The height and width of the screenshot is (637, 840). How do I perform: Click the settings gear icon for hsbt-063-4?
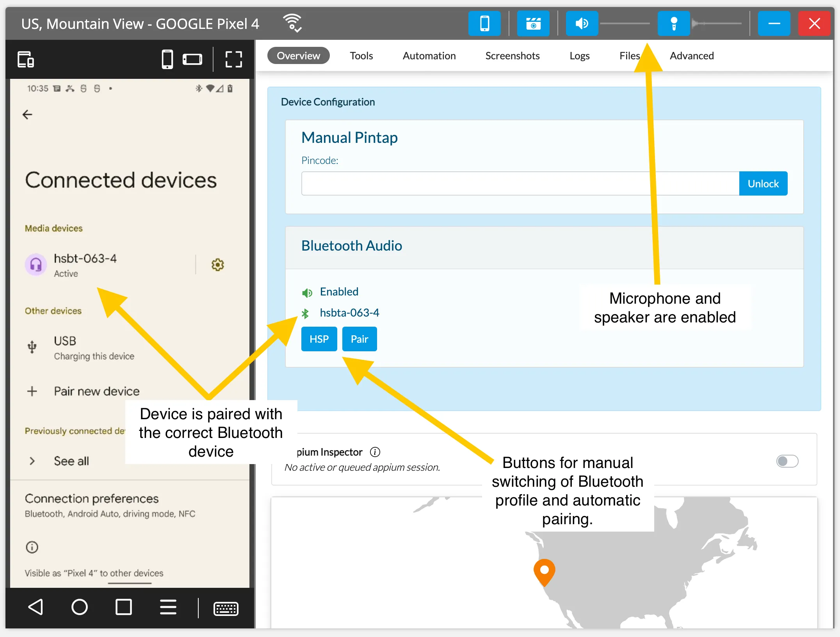(217, 263)
